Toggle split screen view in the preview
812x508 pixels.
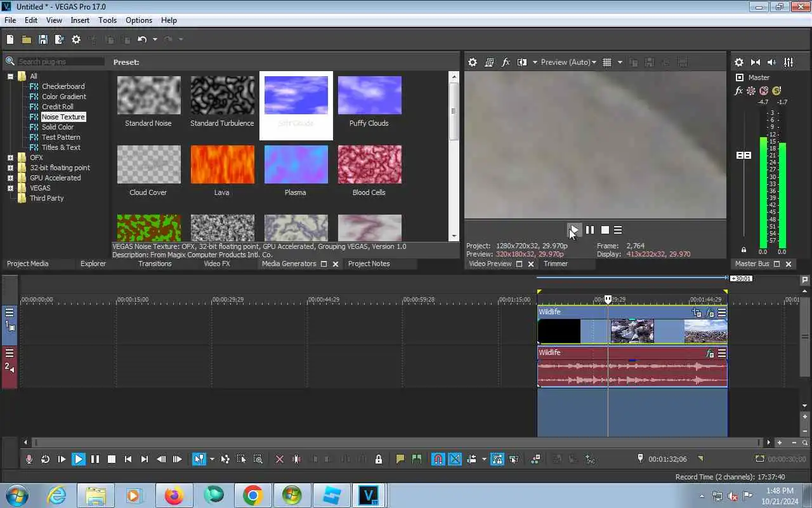(x=522, y=62)
